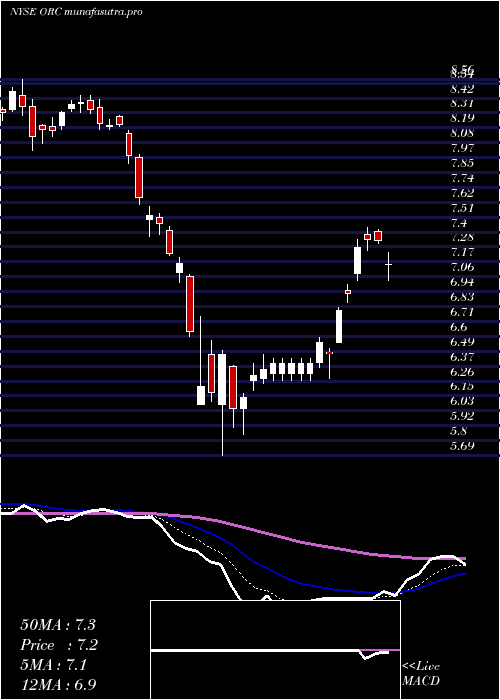This screenshot has width=500, height=700.
Task: Click the 7.28 price axis label
Action: pyautogui.click(x=462, y=237)
